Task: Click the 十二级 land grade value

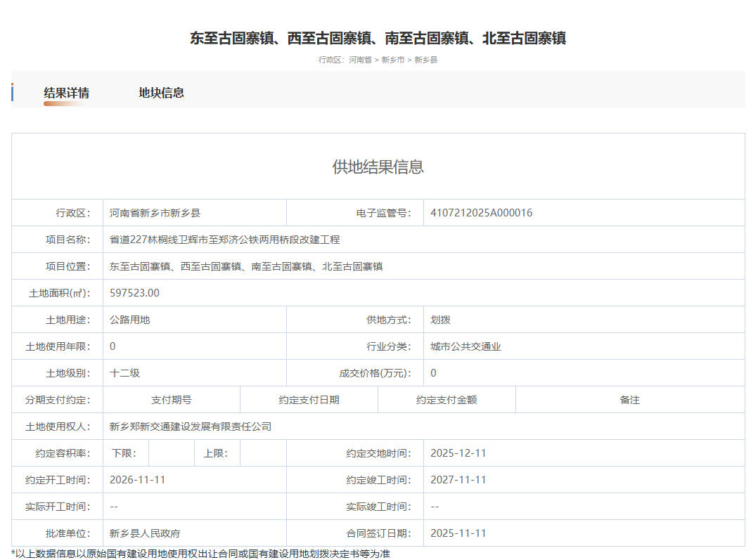Action: pos(124,373)
